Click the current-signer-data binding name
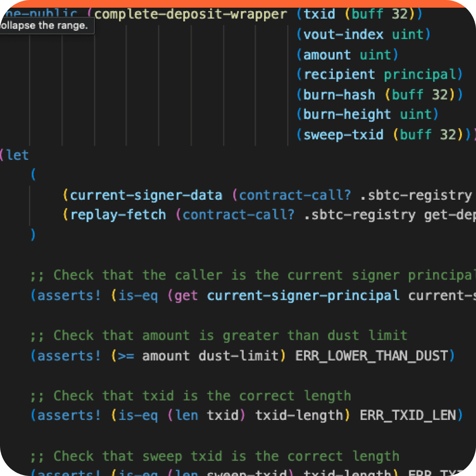Image resolution: width=476 pixels, height=476 pixels. 146,195
